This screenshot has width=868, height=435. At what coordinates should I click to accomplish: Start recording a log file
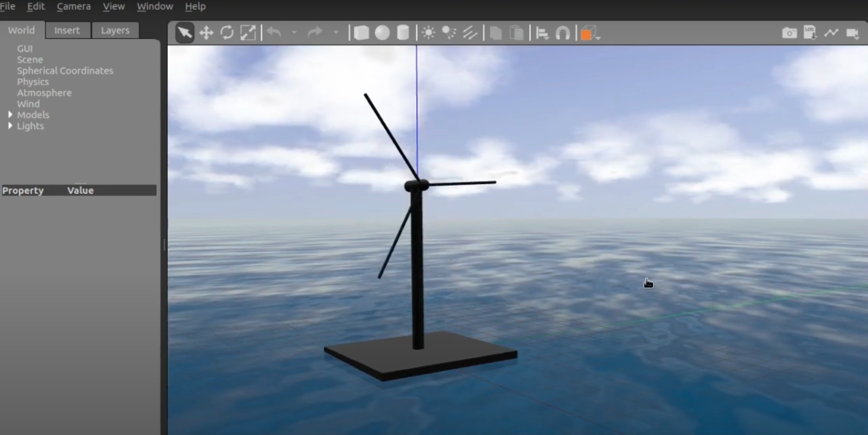810,32
